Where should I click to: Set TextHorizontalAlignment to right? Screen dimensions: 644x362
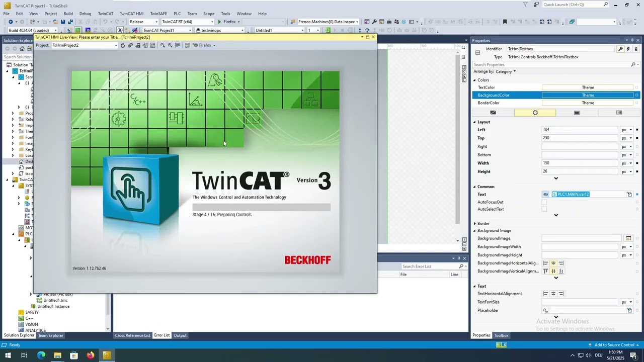(x=561, y=294)
